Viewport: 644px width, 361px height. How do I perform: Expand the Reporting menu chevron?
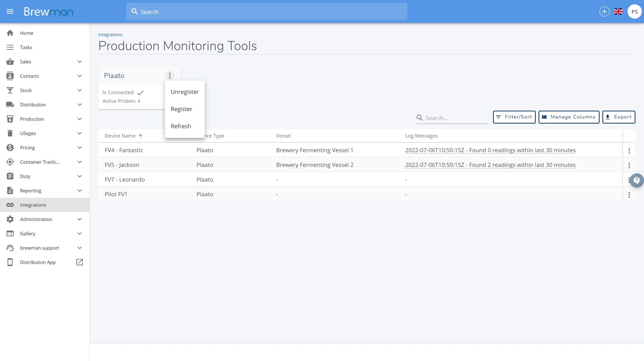pyautogui.click(x=79, y=191)
